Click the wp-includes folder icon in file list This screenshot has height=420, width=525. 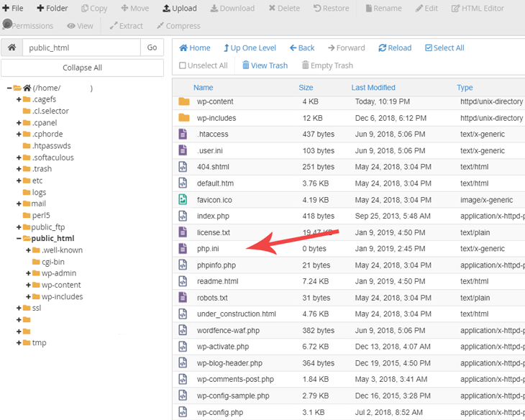point(184,117)
